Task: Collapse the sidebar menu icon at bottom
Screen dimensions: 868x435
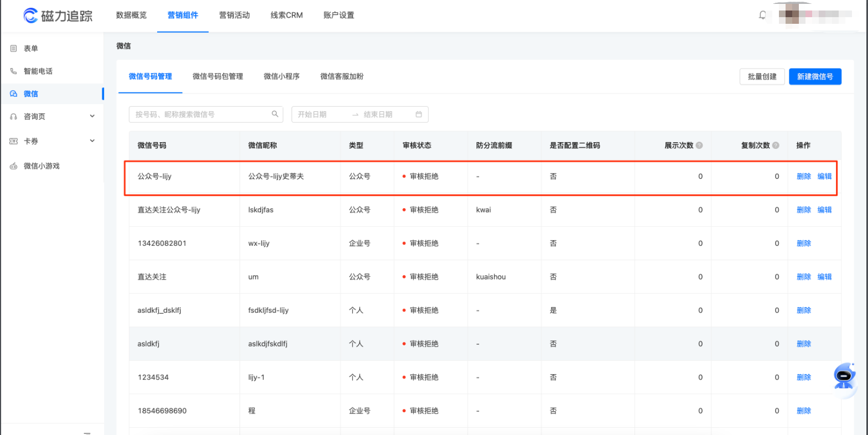Action: pyautogui.click(x=87, y=433)
